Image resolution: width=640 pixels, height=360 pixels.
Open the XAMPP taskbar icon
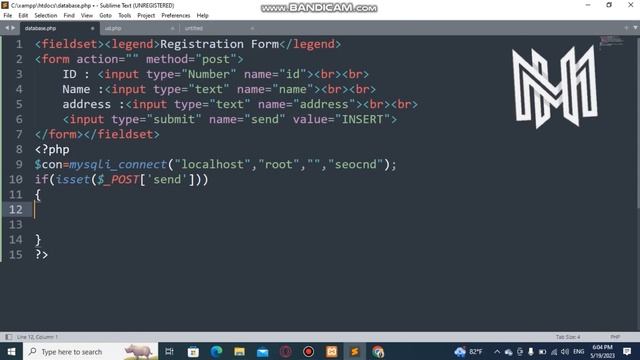(331, 351)
